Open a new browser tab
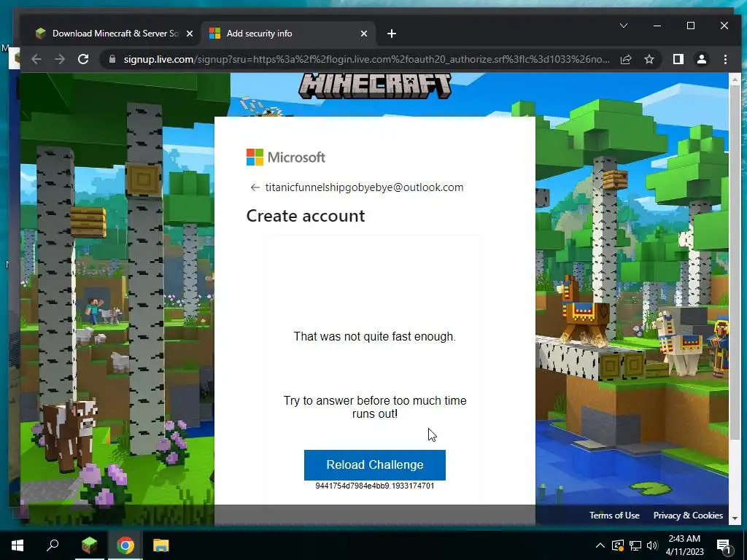 tap(392, 34)
